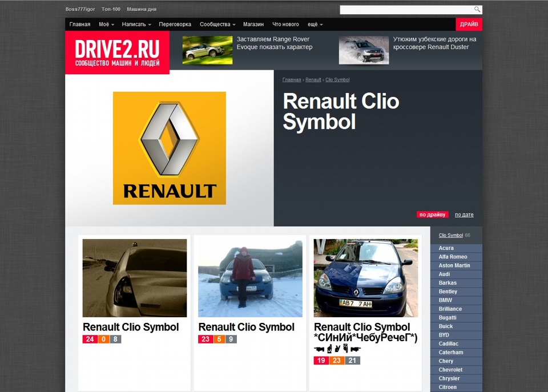Open the photo of woman with blue Clio
The height and width of the screenshot is (392, 548).
tap(250, 278)
